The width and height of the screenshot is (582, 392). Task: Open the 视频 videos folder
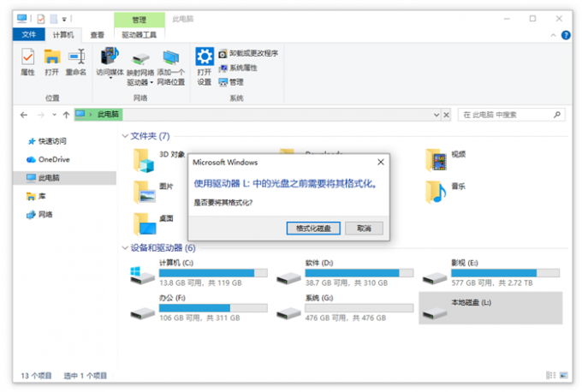click(x=445, y=160)
